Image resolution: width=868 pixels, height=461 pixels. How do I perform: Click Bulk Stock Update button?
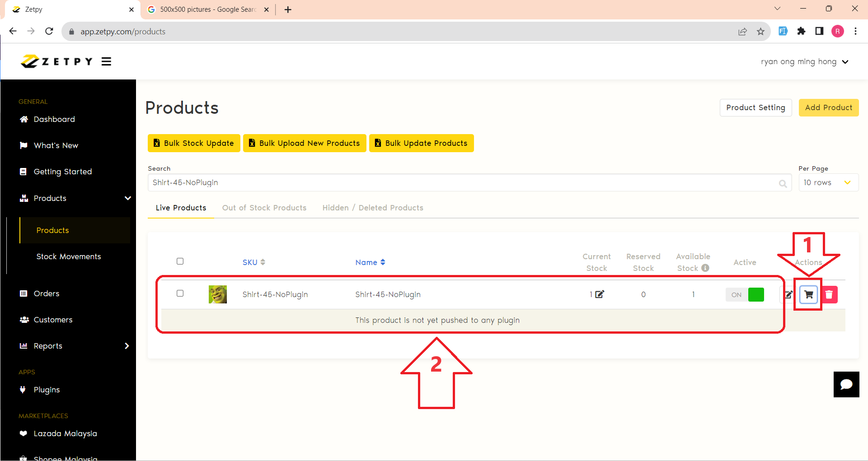(194, 143)
